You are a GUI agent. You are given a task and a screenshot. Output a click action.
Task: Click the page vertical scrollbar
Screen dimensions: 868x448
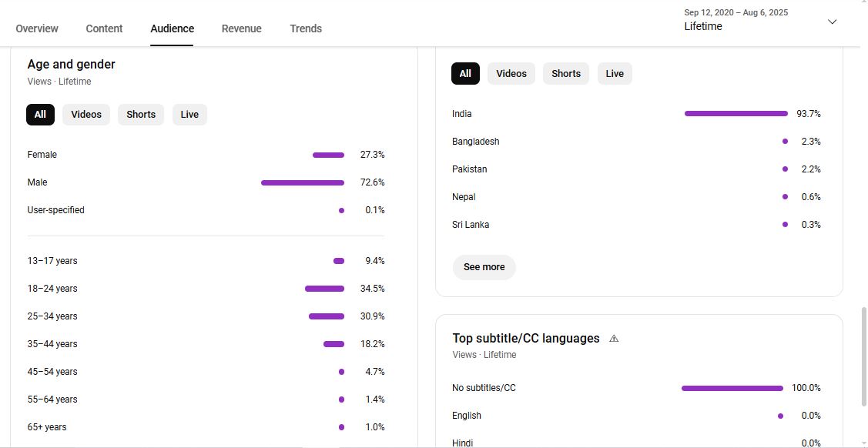coord(863,354)
